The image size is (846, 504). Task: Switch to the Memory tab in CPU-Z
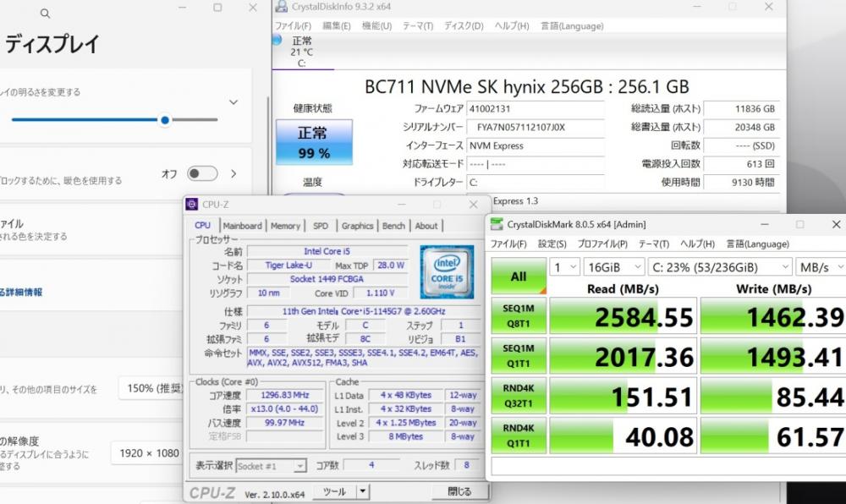pos(285,226)
